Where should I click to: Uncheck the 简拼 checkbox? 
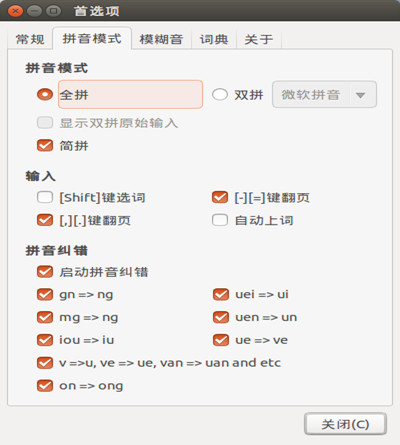(x=45, y=146)
